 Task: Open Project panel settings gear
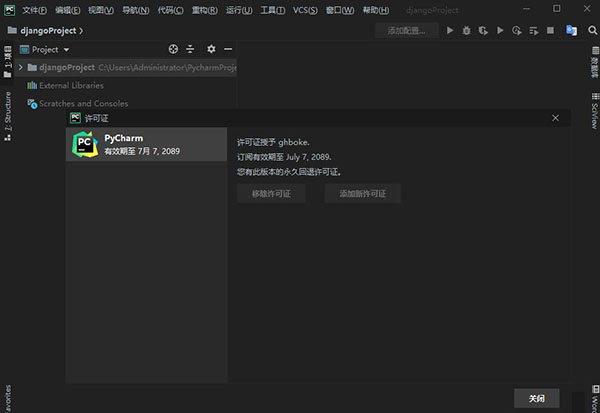tap(211, 49)
